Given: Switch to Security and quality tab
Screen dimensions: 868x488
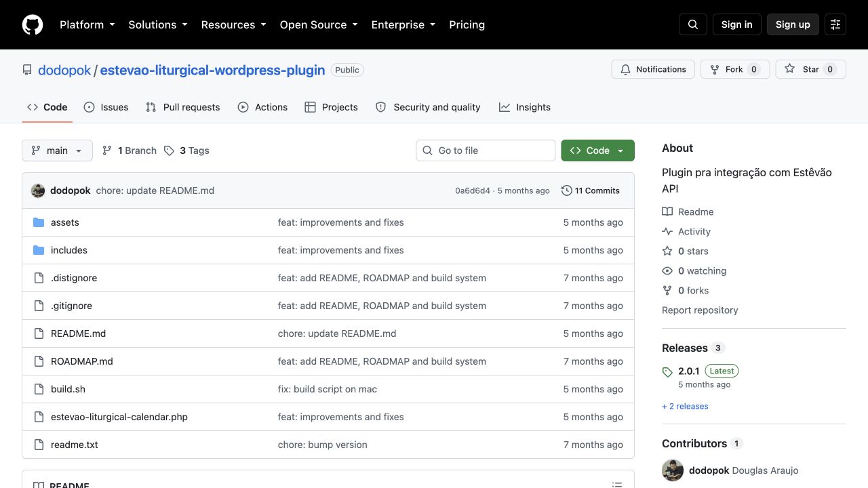Looking at the screenshot, I should tap(428, 107).
